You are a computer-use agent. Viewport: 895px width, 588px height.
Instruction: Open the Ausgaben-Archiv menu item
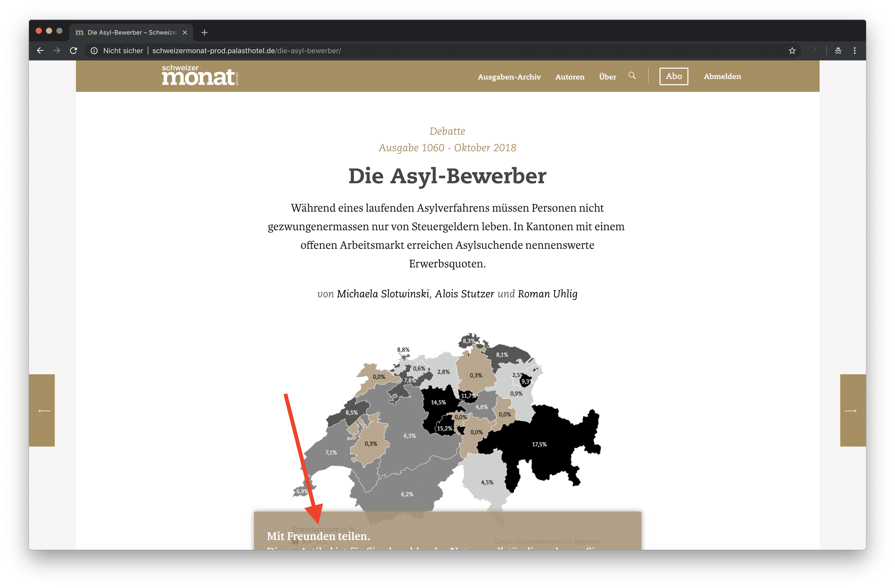coord(509,77)
